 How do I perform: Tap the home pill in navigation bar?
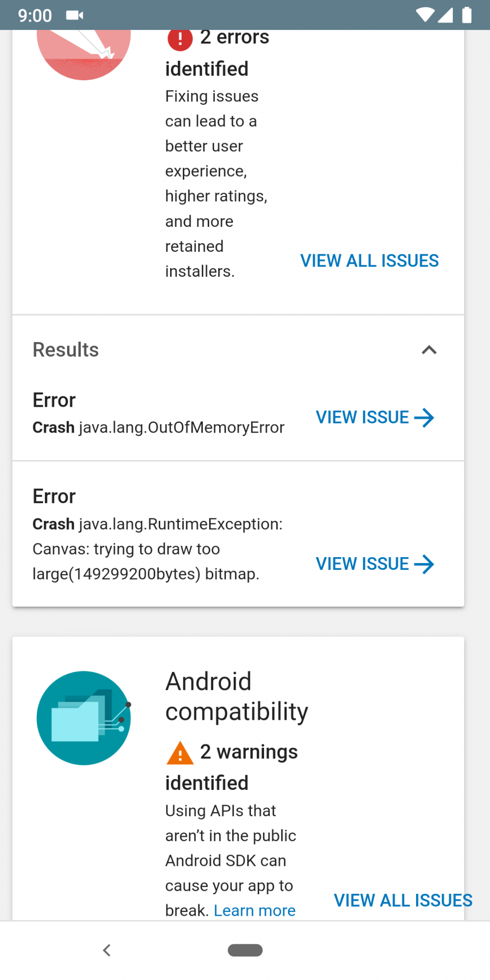pyautogui.click(x=245, y=950)
